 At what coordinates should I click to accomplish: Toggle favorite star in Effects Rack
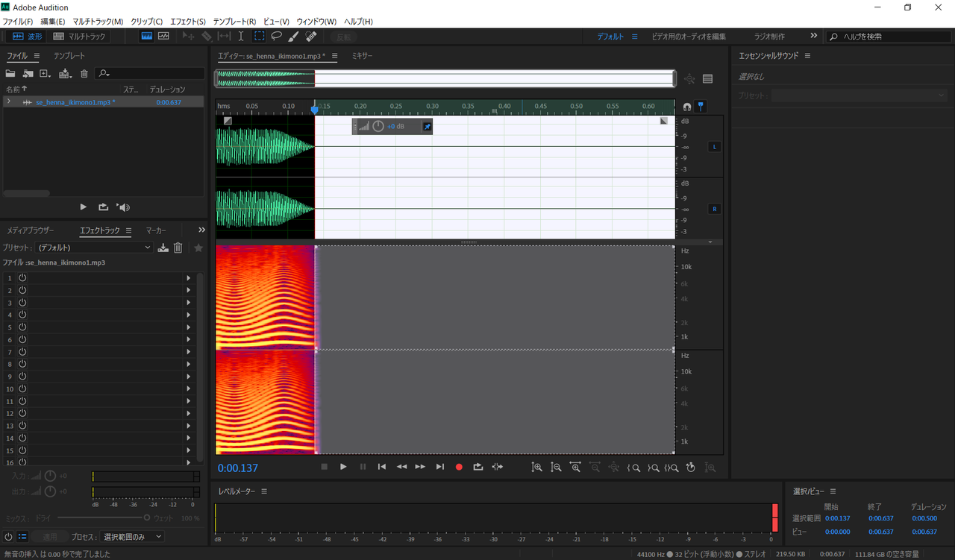pyautogui.click(x=198, y=248)
